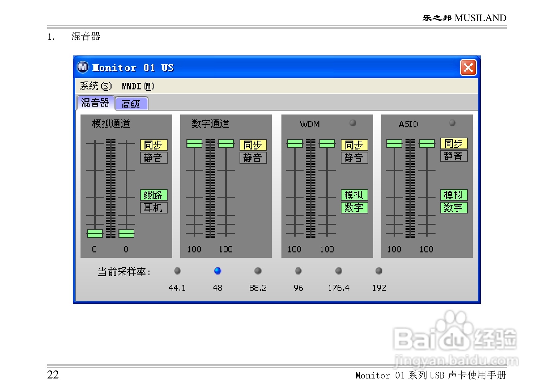Switch to the 混音器 tab
553x392 pixels.
(96, 103)
